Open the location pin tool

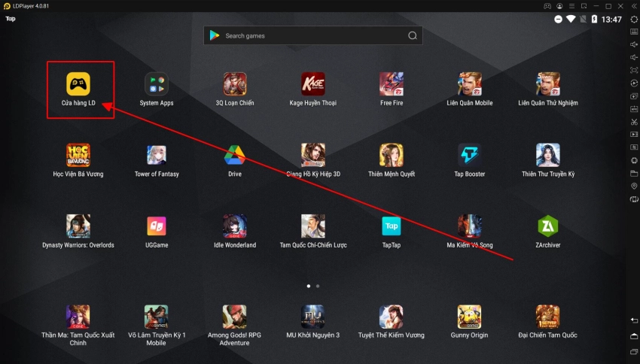click(x=634, y=186)
